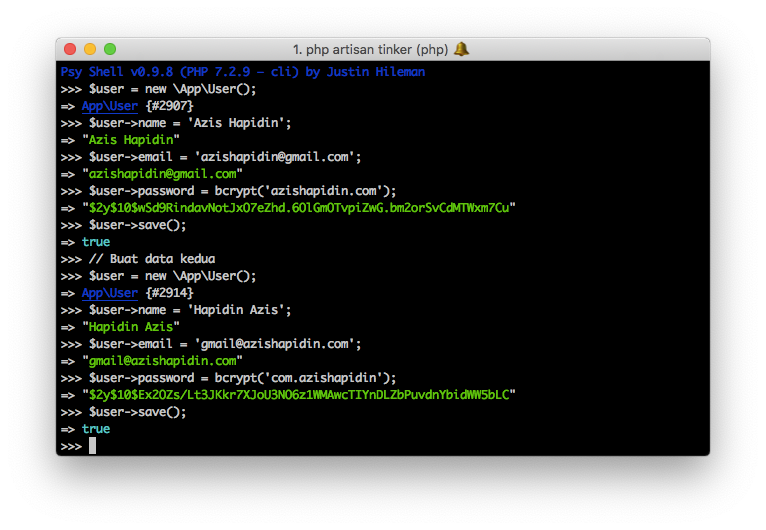Click the bcrypt hash starting with $2y$10$Ex2
766x530 pixels.
pyautogui.click(x=299, y=395)
